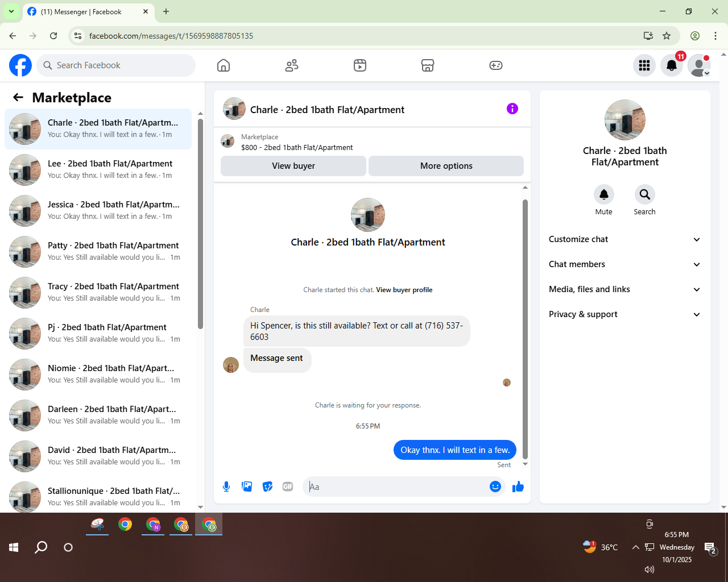Viewport: 728px width, 582px height.
Task: Open the Windows Start menu
Action: pyautogui.click(x=14, y=547)
